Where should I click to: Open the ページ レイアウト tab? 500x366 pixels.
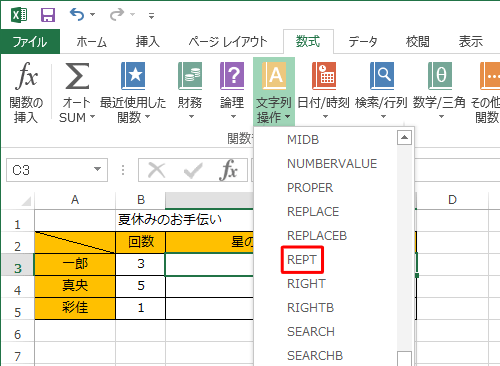(228, 42)
